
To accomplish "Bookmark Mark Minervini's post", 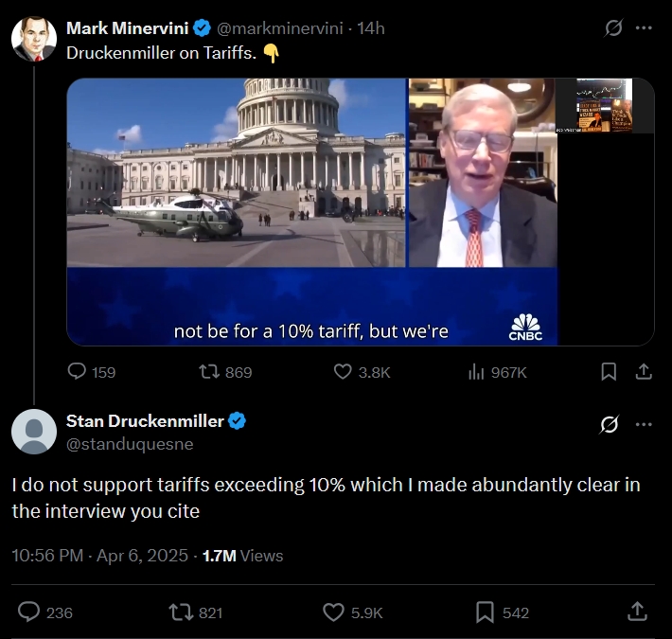I will tap(610, 372).
